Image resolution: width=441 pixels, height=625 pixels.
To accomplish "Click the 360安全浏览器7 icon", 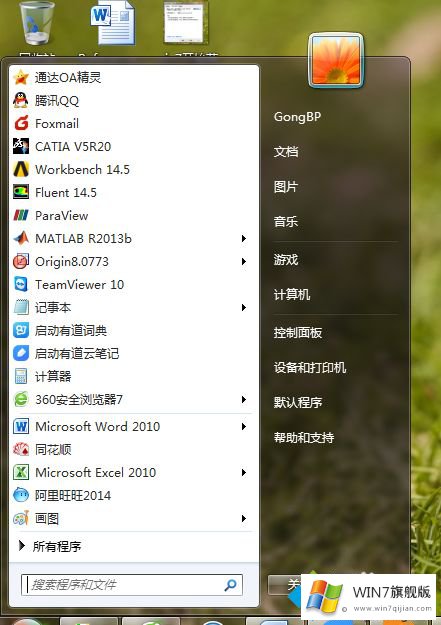I will [21, 399].
